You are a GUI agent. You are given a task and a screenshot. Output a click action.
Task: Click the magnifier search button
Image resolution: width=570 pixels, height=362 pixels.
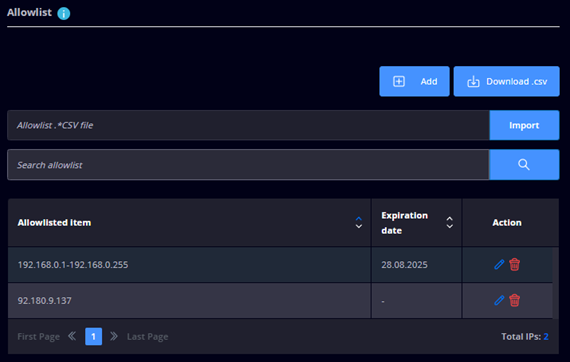(x=524, y=165)
